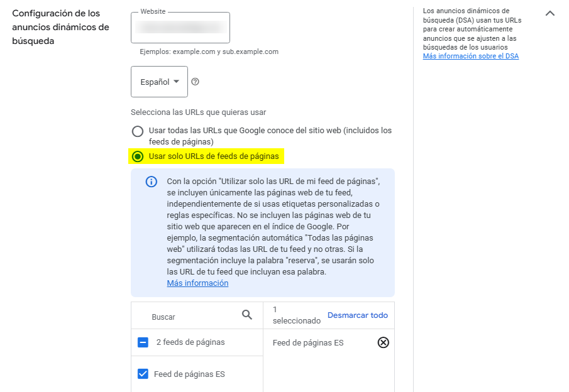Click the "Desmarcar todo" link
Image resolution: width=569 pixels, height=392 pixels.
click(x=357, y=315)
